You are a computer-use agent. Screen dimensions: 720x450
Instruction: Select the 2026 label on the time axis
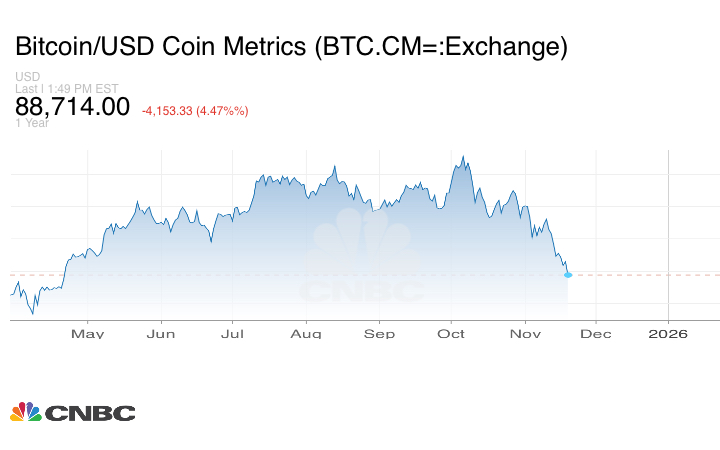point(668,334)
